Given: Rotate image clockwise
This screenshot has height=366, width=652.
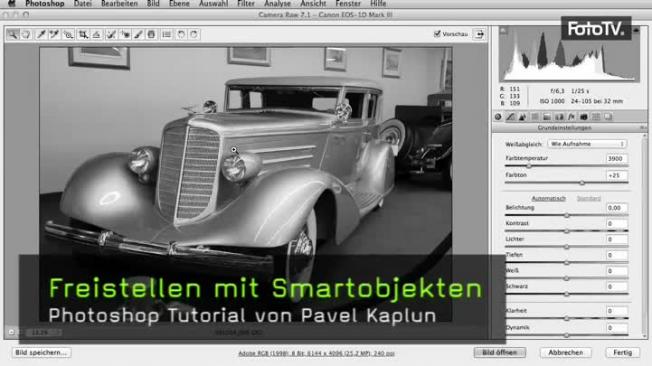Looking at the screenshot, I should 194,34.
